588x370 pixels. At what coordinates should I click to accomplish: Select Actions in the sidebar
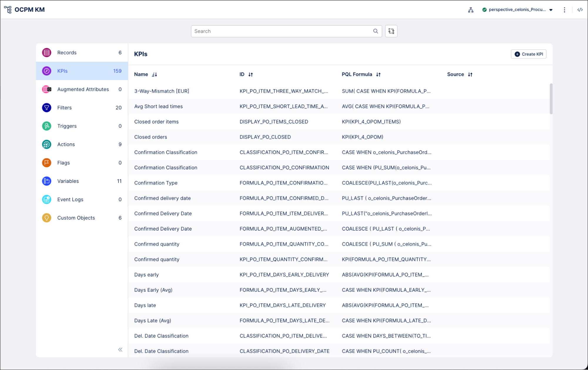(x=82, y=144)
